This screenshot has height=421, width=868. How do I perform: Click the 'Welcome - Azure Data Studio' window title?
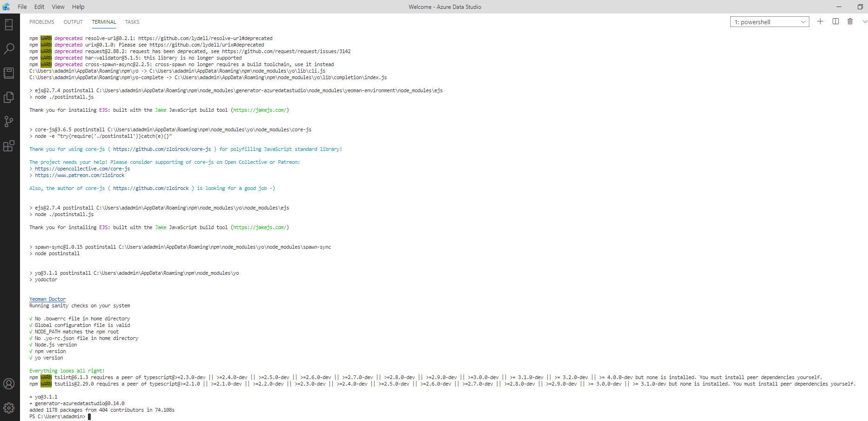pos(445,7)
